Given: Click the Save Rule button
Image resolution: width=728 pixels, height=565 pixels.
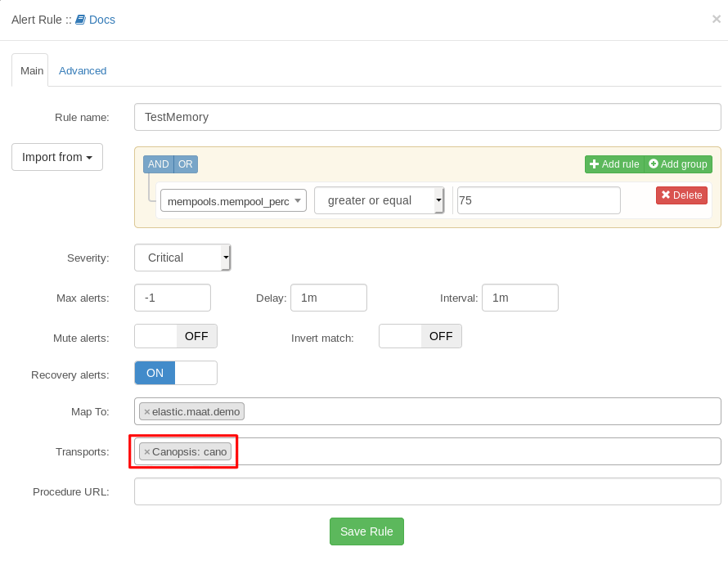Looking at the screenshot, I should (366, 531).
